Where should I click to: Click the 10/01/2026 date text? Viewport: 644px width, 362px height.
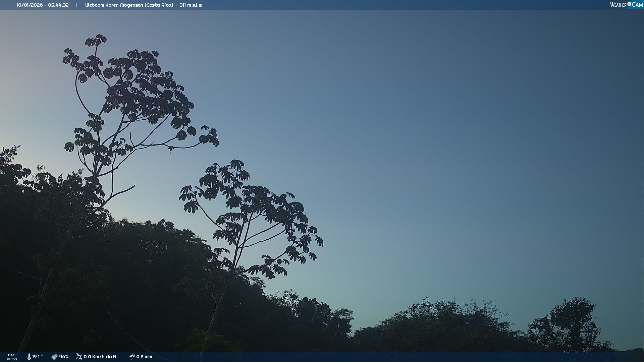click(30, 5)
